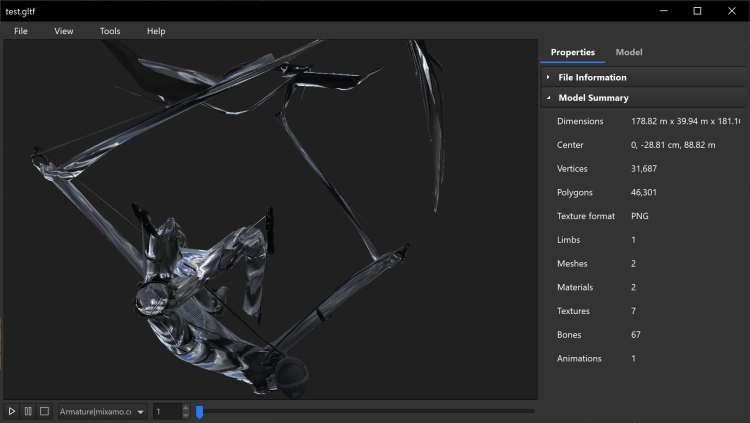Switch to the Model tab
750x423 pixels.
[629, 52]
